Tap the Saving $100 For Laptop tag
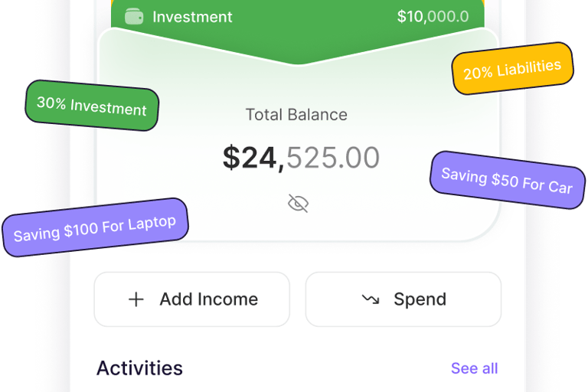The image size is (588, 392). [95, 227]
